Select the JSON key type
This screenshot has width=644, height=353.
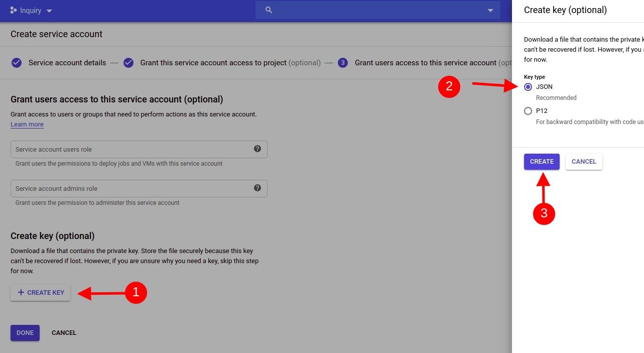click(x=528, y=86)
